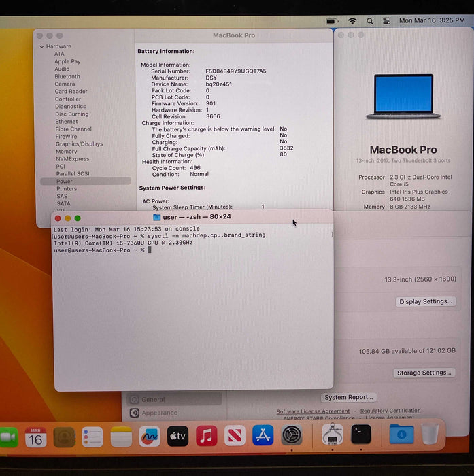
Task: Select Controller in the hardware list
Action: click(x=68, y=99)
